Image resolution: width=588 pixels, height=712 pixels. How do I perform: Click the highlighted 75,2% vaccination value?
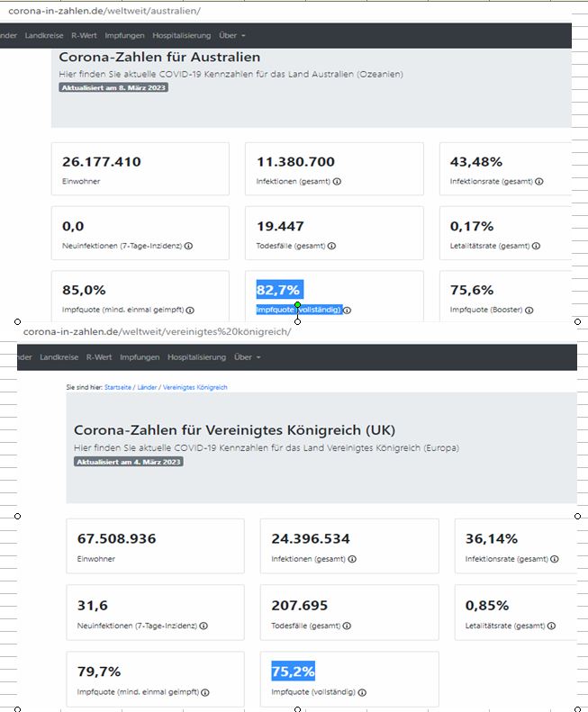(294, 671)
